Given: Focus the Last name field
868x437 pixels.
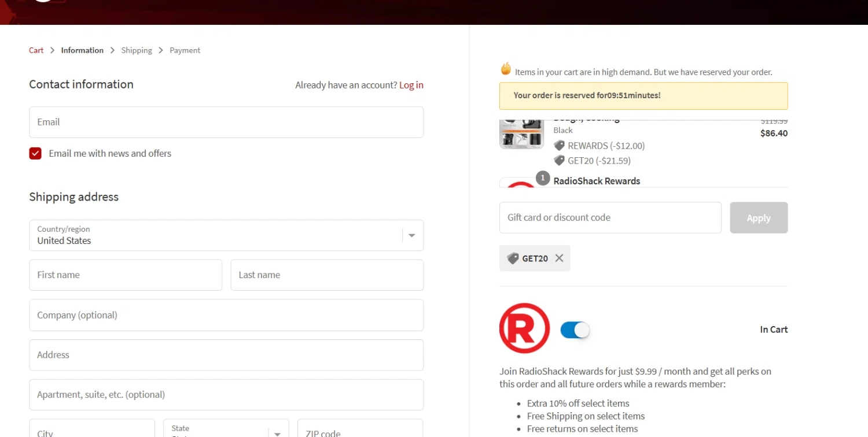Looking at the screenshot, I should [327, 275].
